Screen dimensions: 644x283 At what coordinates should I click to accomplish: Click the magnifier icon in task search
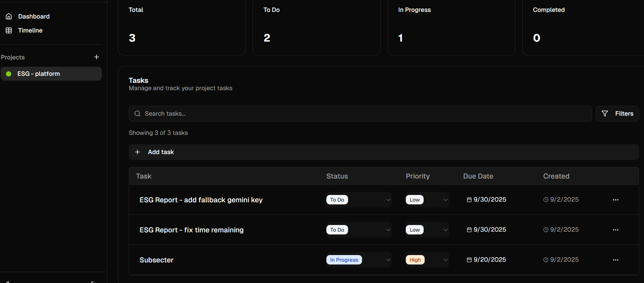coord(137,114)
